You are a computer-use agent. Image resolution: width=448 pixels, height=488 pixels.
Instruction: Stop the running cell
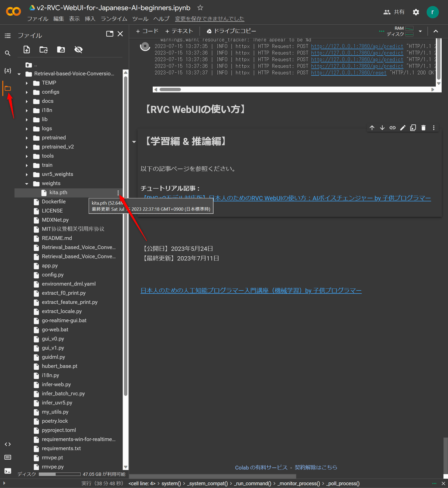tap(145, 47)
